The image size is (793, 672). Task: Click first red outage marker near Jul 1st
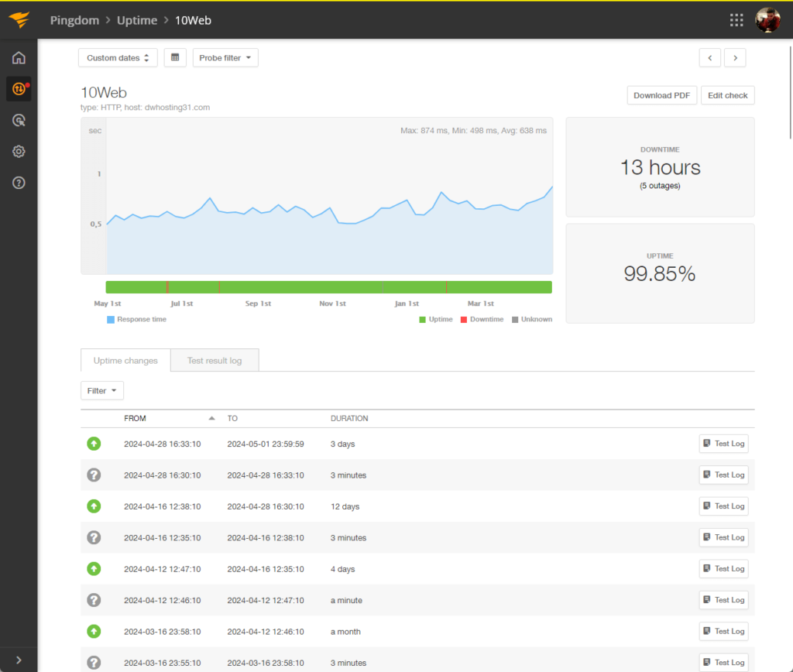(167, 287)
